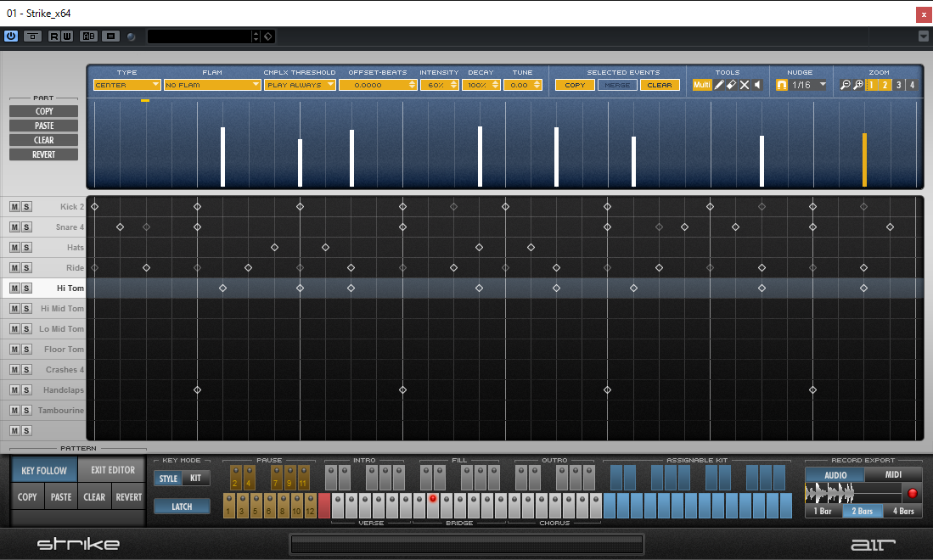Adjust the Decay 100% stepper arrows
The width and height of the screenshot is (933, 560).
coord(496,85)
